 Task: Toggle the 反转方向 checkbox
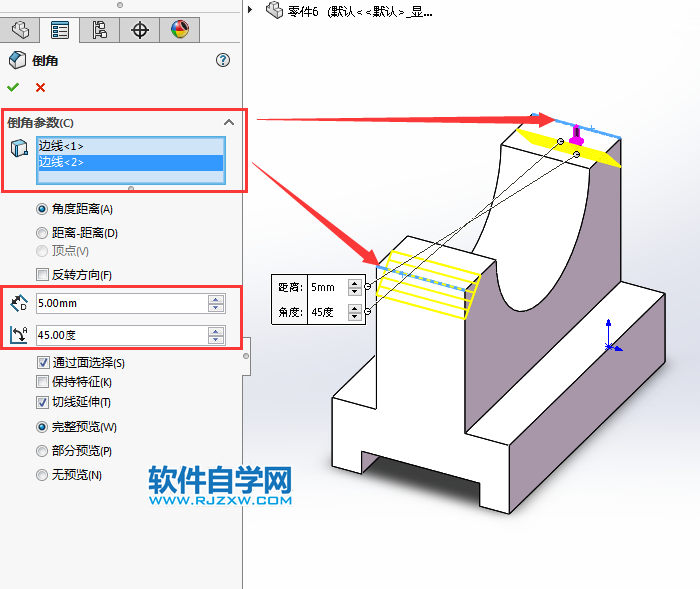click(x=42, y=274)
